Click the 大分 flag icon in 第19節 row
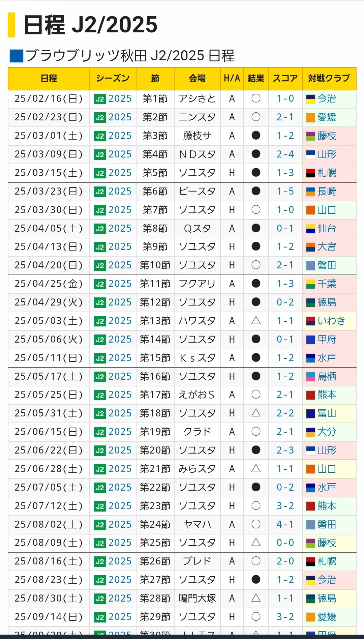The width and height of the screenshot is (364, 639). 310,432
